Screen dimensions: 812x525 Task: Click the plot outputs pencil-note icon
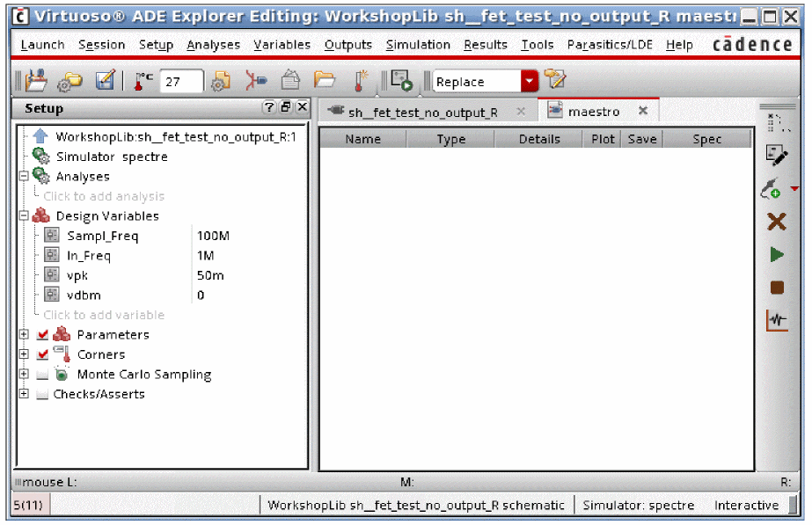pyautogui.click(x=555, y=80)
